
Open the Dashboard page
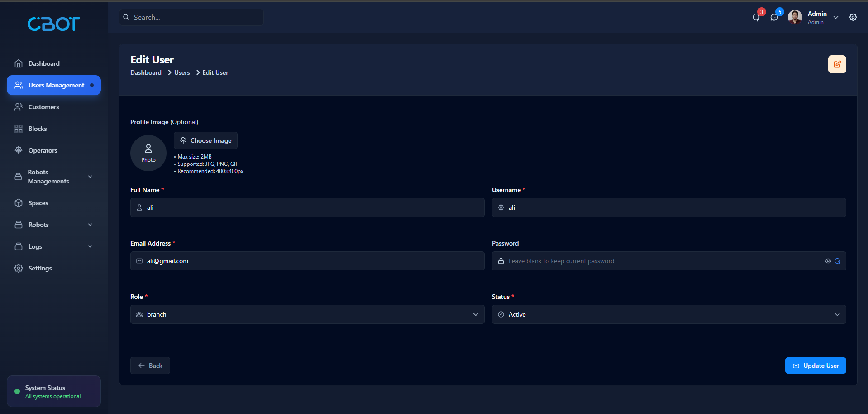pyautogui.click(x=43, y=63)
